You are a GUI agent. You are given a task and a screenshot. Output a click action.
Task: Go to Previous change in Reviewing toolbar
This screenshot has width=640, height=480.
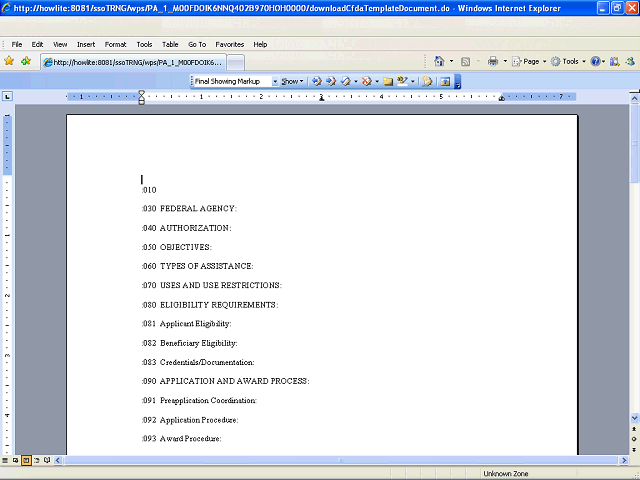click(x=317, y=81)
